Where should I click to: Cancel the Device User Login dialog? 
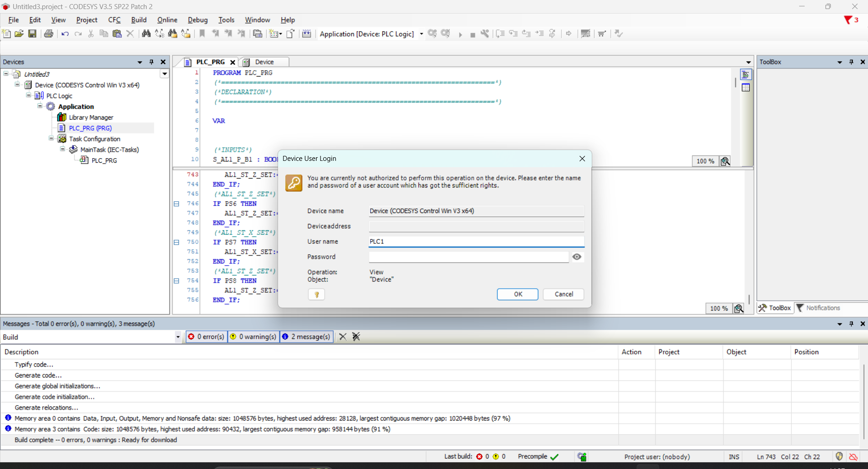coord(563,295)
